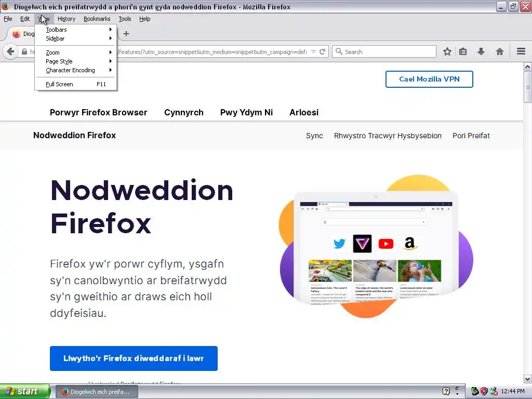The width and height of the screenshot is (532, 399).
Task: Expand the Page Style submenu
Action: pos(76,61)
